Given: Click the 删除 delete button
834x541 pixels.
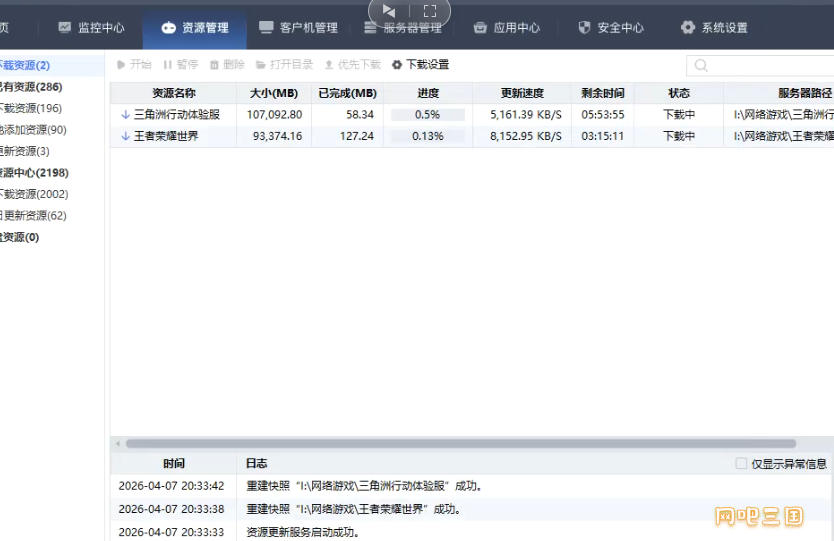Looking at the screenshot, I should pyautogui.click(x=227, y=65).
